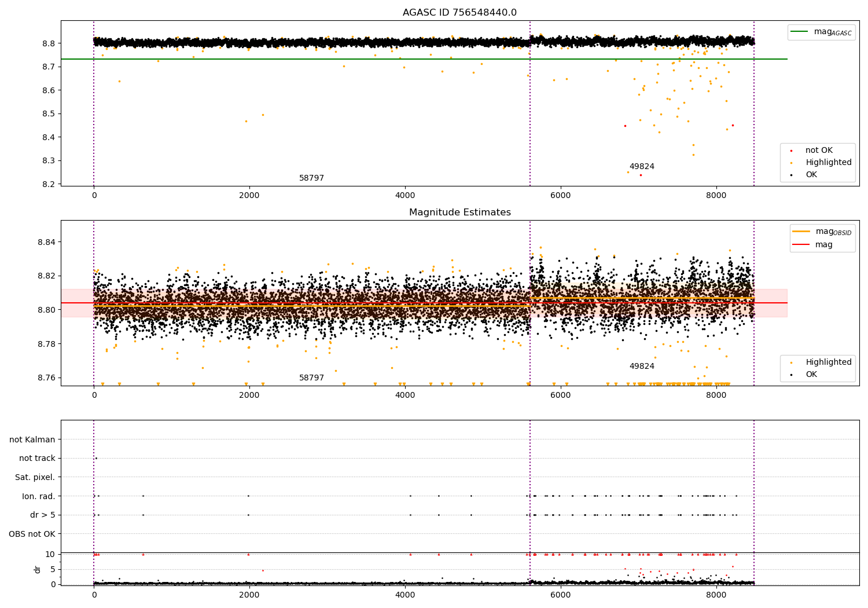Click the 'Ion. rad.' row label
Viewport: 868px width, 608px height.
click(39, 496)
